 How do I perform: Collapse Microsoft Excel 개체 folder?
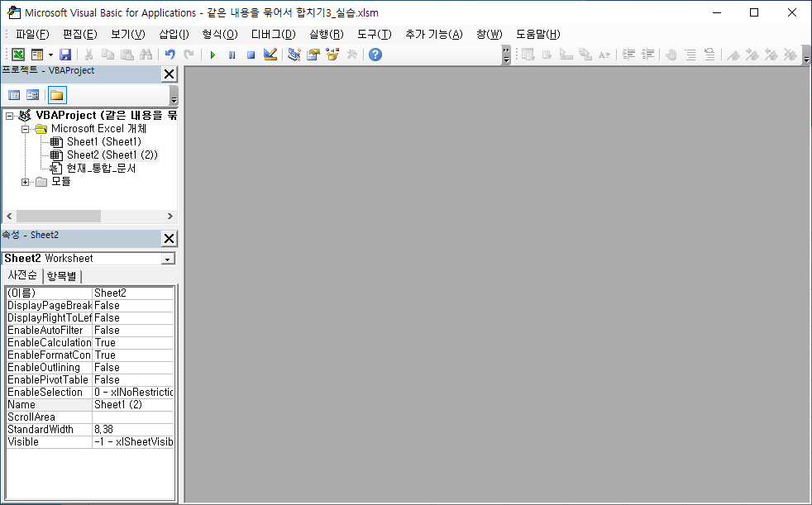coord(25,130)
